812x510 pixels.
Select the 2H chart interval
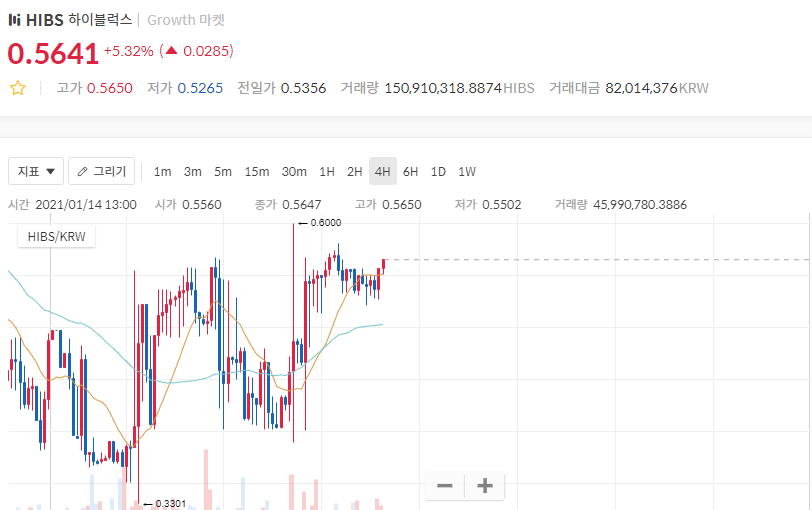(x=355, y=171)
